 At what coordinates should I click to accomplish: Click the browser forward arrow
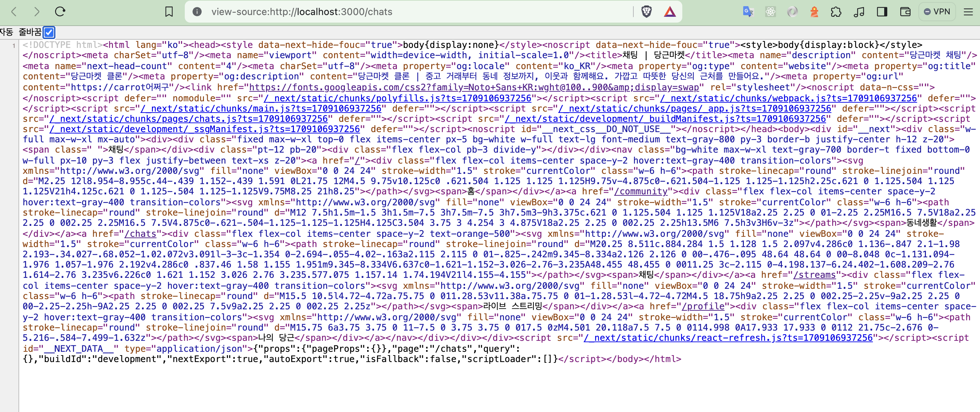click(x=37, y=12)
